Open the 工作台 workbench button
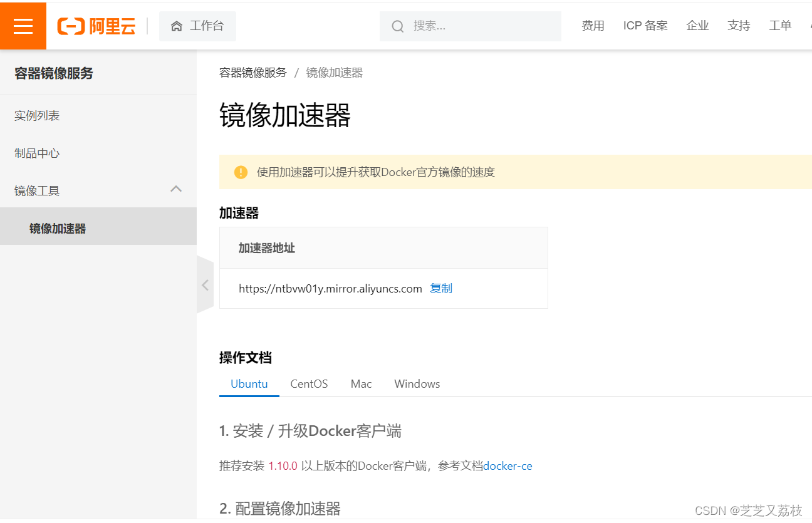 (x=197, y=26)
